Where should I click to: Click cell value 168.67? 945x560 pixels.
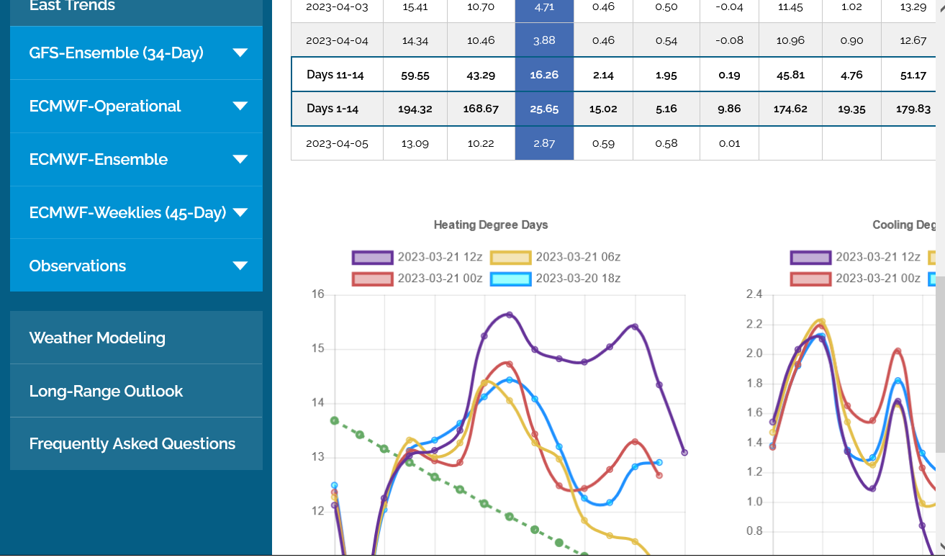(x=481, y=109)
